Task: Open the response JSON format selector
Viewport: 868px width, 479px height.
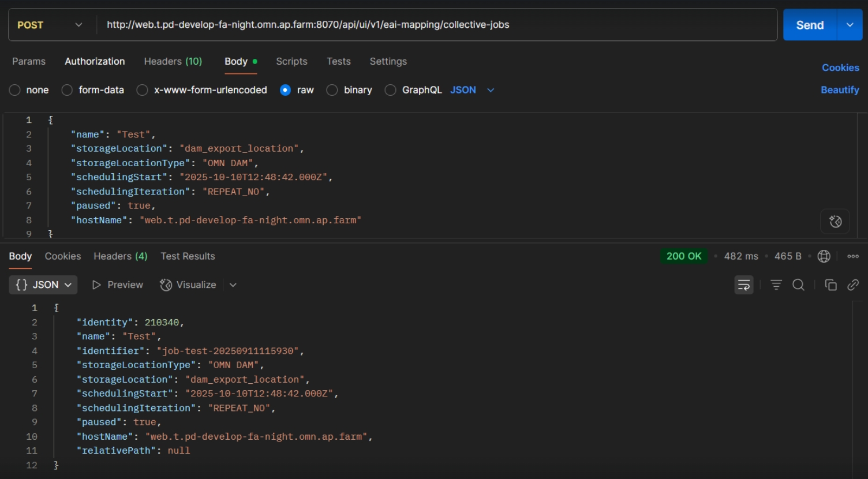Action: (43, 285)
